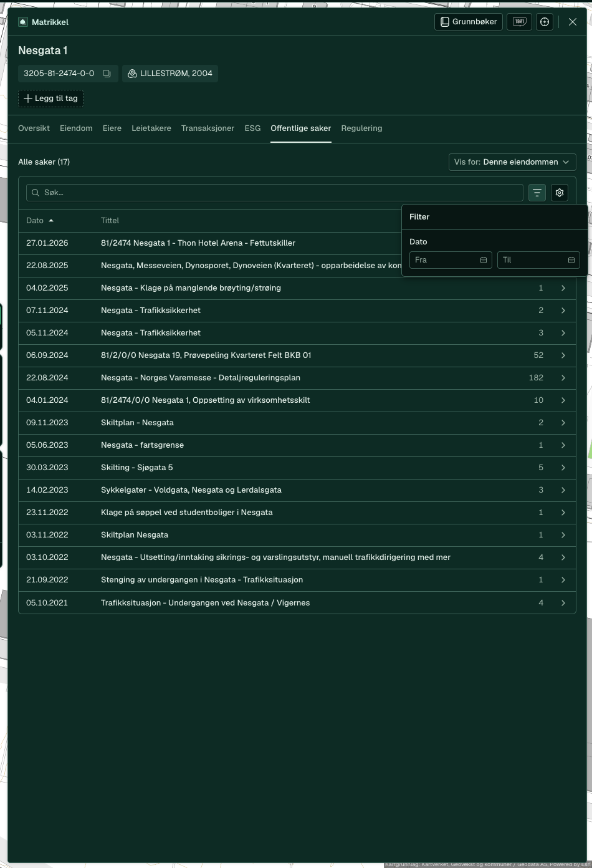This screenshot has width=592, height=868.
Task: Open the 03.11.2022 Skiltplan Nesgata chevron
Action: coord(563,535)
